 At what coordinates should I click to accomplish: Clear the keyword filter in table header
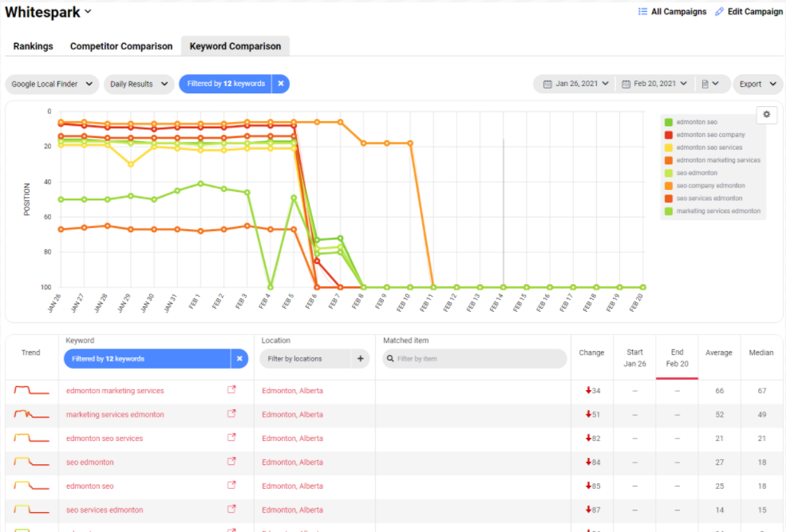(239, 359)
